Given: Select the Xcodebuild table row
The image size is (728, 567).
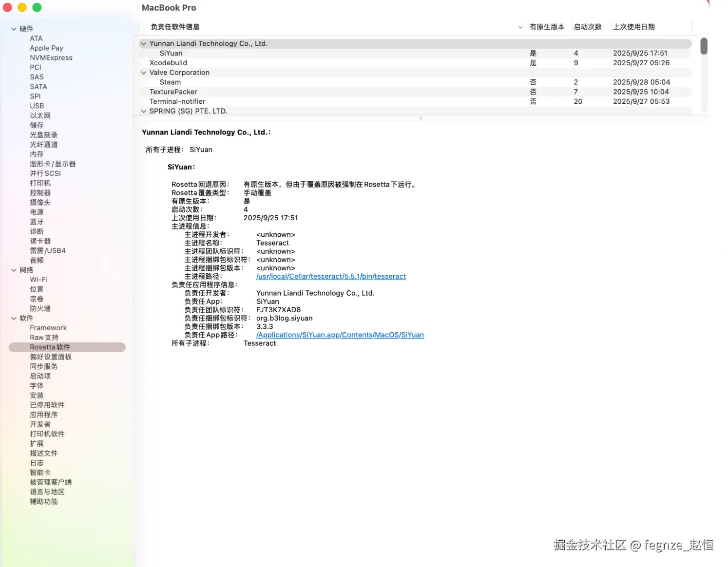Looking at the screenshot, I should [415, 63].
